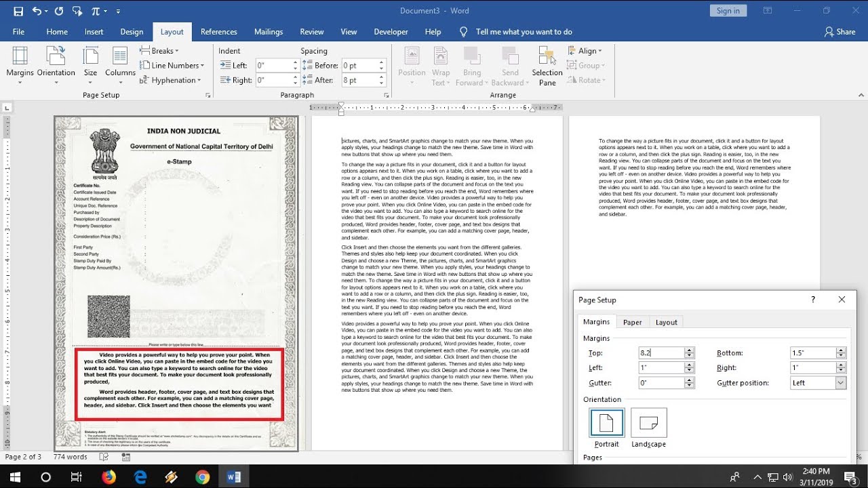Image resolution: width=868 pixels, height=488 pixels.
Task: Insert an equation with the pi icon
Action: (96, 11)
